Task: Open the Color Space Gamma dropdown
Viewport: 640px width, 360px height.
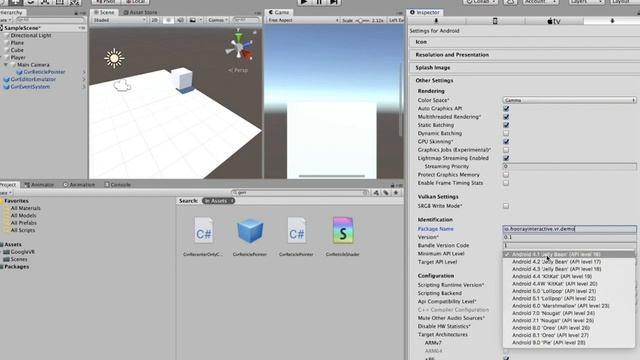Action: coord(569,100)
